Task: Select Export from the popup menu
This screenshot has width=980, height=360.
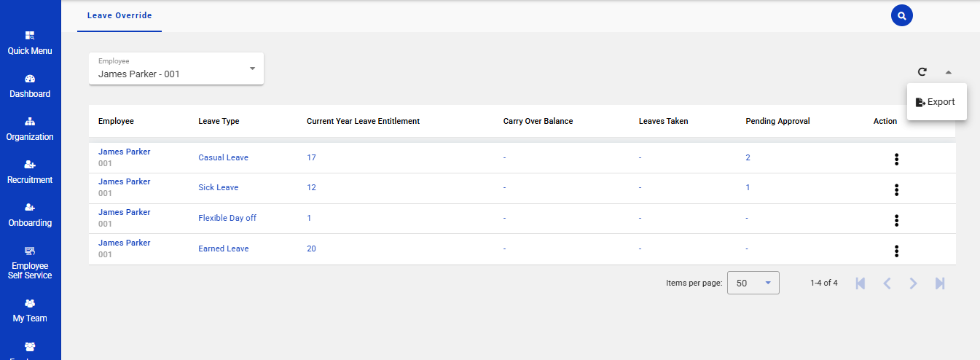Action: (x=936, y=102)
